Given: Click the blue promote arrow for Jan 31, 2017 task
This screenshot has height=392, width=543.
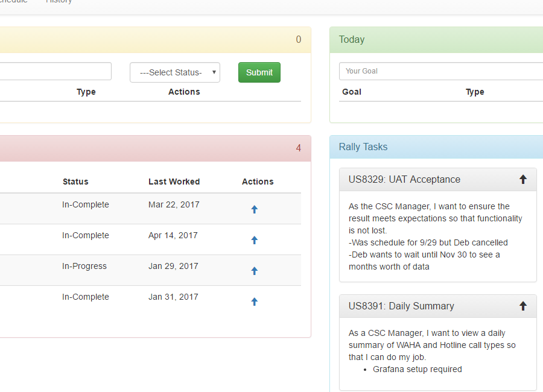Looking at the screenshot, I should (x=254, y=302).
